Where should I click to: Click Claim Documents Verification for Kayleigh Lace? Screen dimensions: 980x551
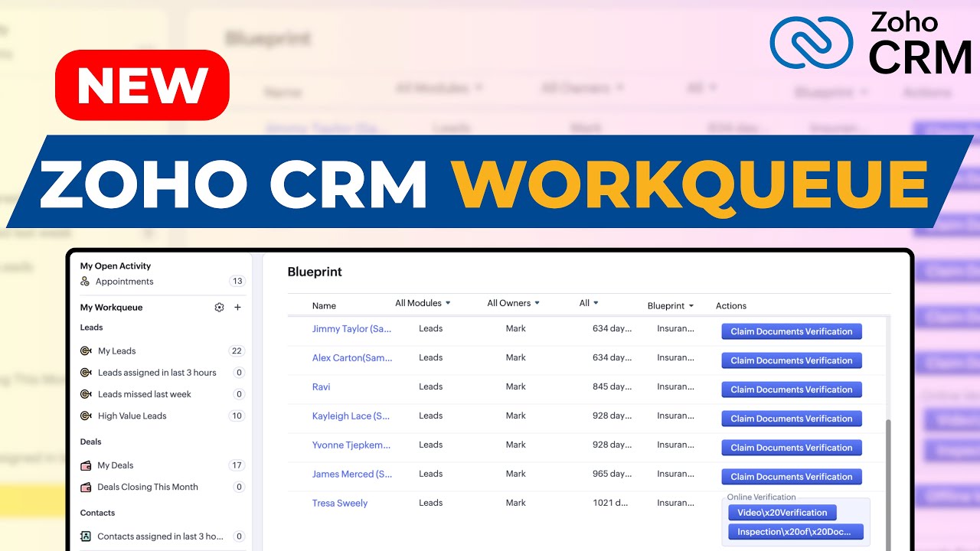[792, 419]
